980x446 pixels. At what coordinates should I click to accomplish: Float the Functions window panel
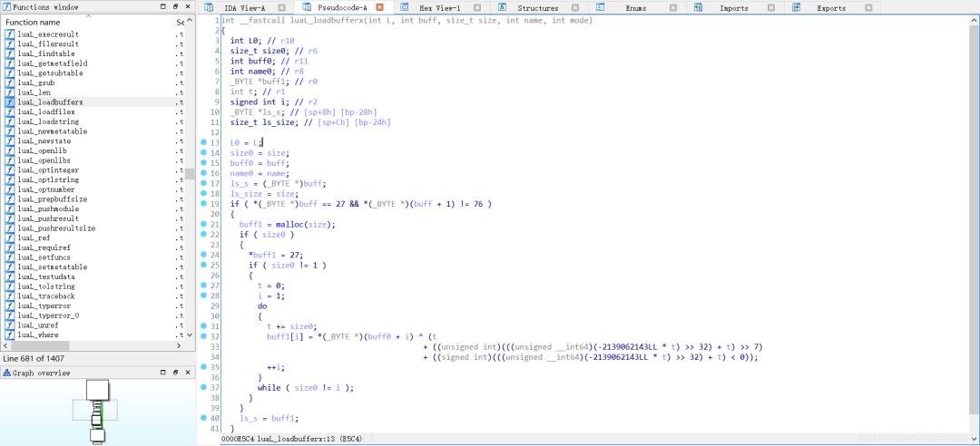(x=175, y=6)
